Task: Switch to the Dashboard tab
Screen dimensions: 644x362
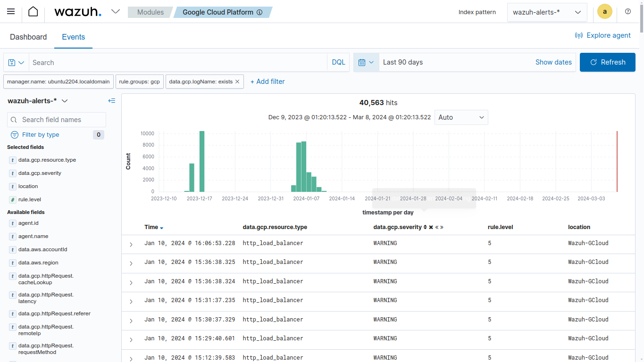Action: point(28,37)
